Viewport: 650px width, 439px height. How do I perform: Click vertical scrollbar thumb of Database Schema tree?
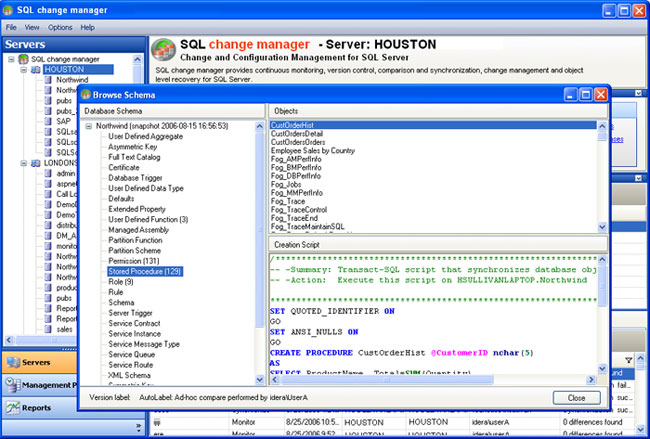(260, 230)
